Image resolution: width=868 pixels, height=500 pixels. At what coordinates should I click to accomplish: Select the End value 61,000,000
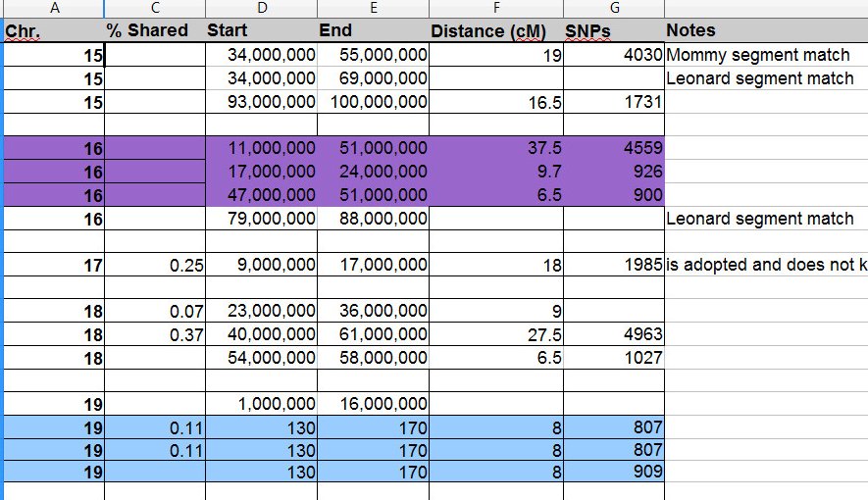(x=373, y=334)
